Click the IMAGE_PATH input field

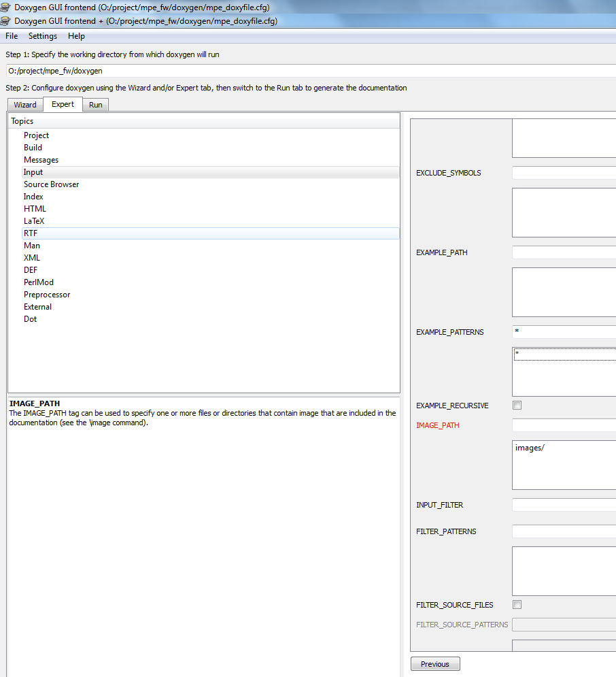[x=564, y=425]
